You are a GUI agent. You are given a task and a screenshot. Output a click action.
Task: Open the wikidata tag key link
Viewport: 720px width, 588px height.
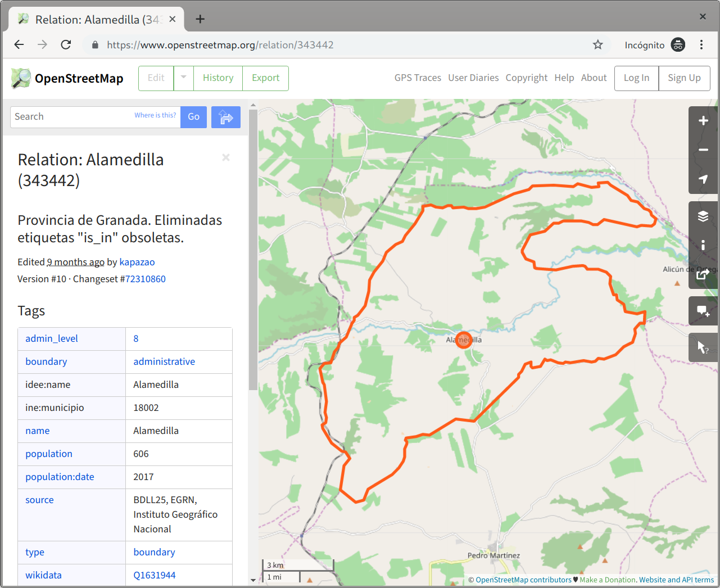click(x=43, y=575)
